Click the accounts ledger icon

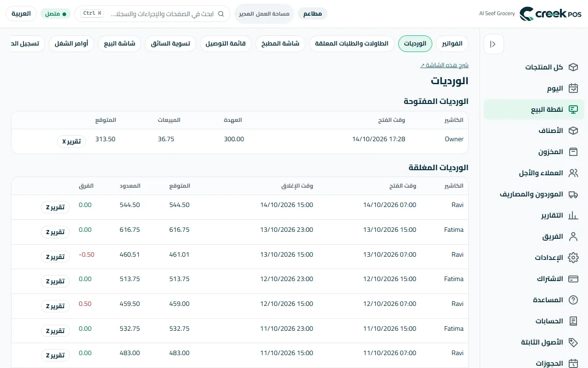(x=573, y=321)
